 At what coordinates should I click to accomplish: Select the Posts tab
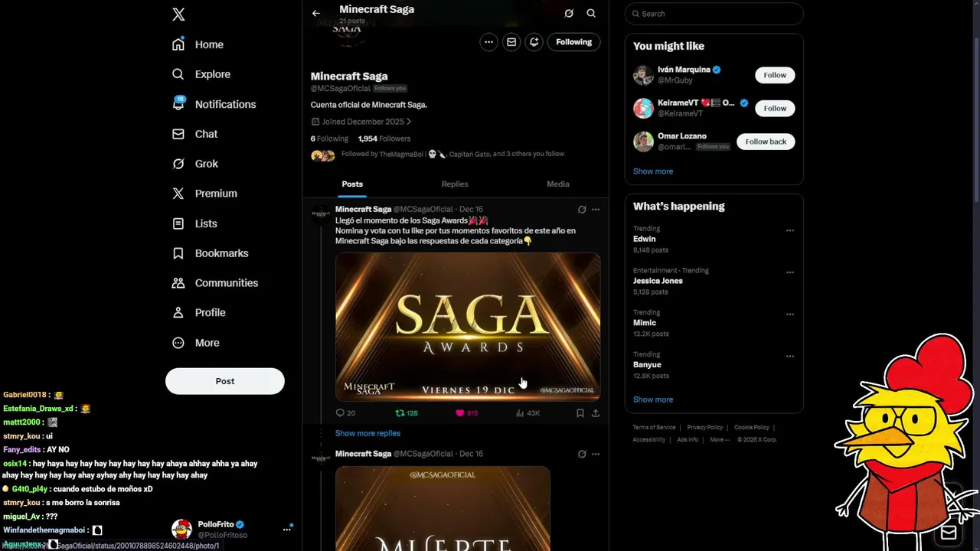pyautogui.click(x=352, y=184)
